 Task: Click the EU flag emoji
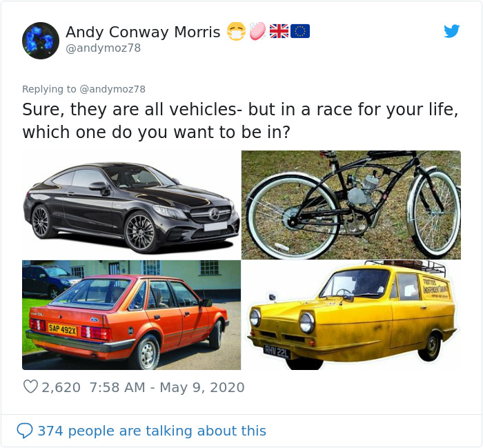[x=300, y=31]
